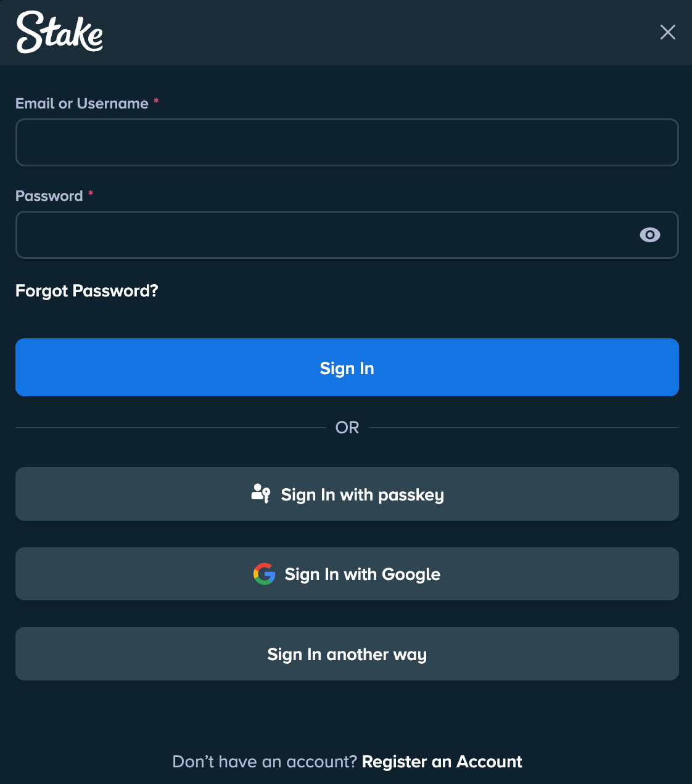Viewport: 692px width, 784px height.
Task: Click the Stake logo
Action: (x=59, y=32)
